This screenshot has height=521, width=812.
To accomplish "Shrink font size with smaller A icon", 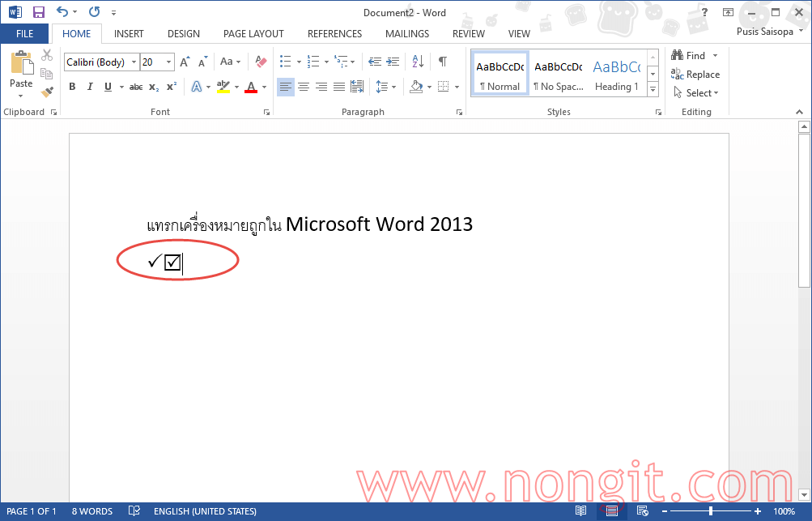I will click(x=202, y=62).
